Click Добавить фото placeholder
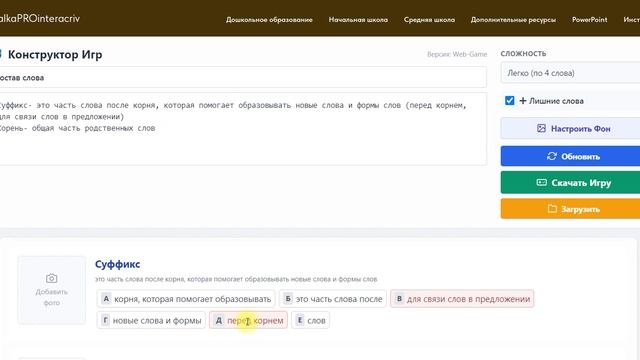Image resolution: width=640 pixels, height=360 pixels. [51, 290]
